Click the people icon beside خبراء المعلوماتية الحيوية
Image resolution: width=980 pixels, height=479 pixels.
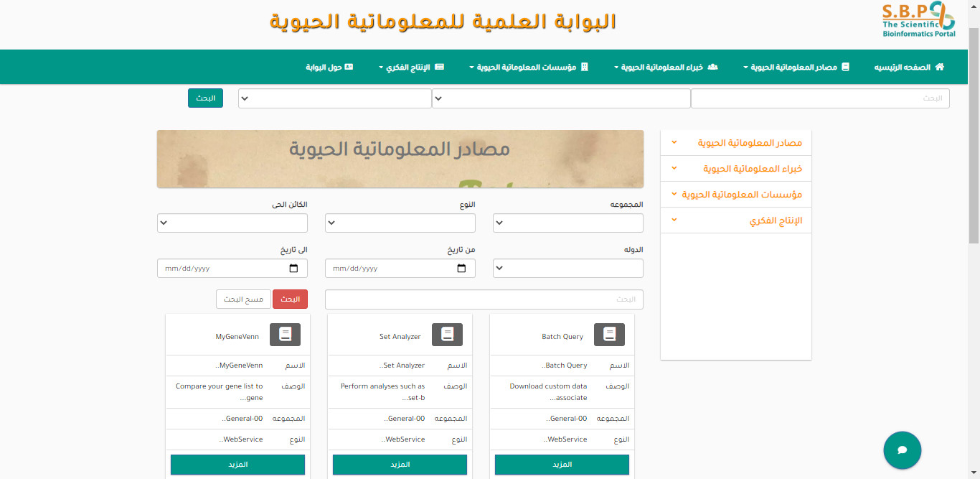pyautogui.click(x=712, y=67)
